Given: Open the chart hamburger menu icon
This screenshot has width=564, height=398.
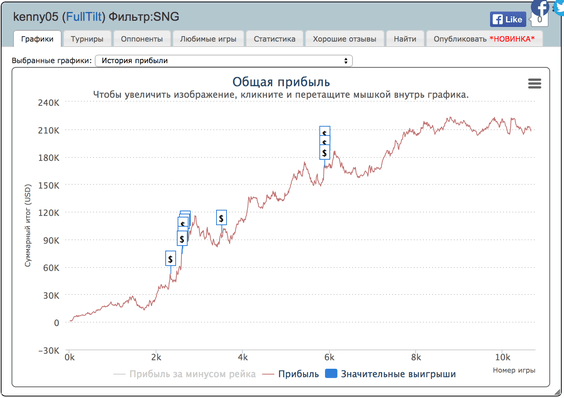Looking at the screenshot, I should [535, 83].
